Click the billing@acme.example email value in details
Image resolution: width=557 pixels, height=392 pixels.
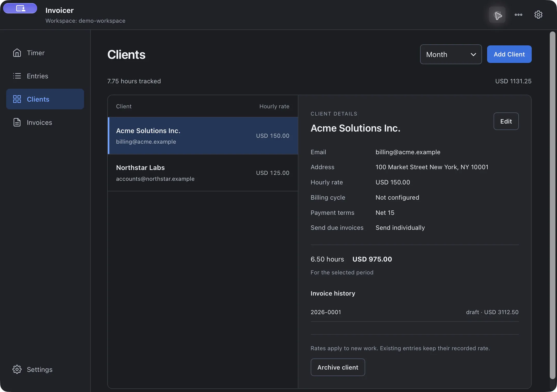point(408,152)
